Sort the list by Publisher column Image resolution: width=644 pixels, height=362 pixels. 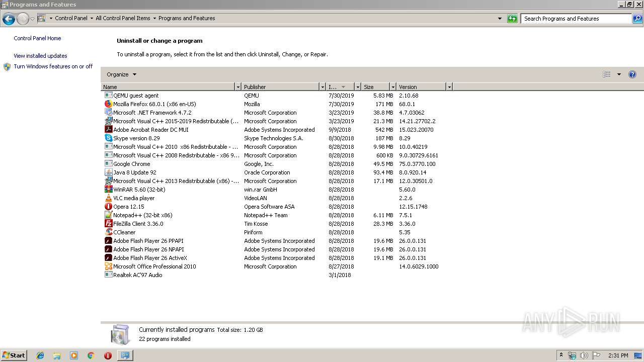281,87
